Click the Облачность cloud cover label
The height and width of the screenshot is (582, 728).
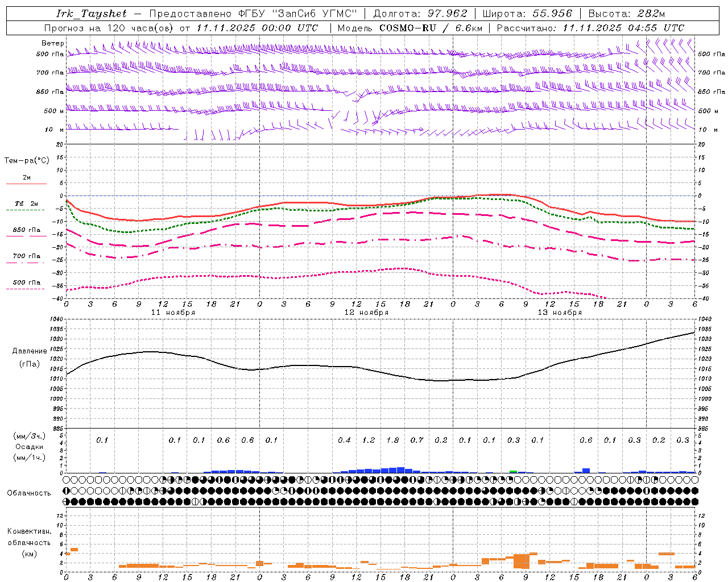click(29, 493)
